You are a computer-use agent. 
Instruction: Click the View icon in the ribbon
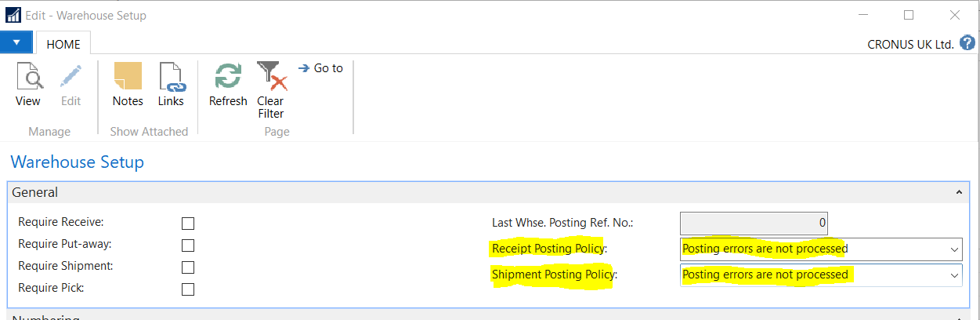pyautogui.click(x=27, y=78)
